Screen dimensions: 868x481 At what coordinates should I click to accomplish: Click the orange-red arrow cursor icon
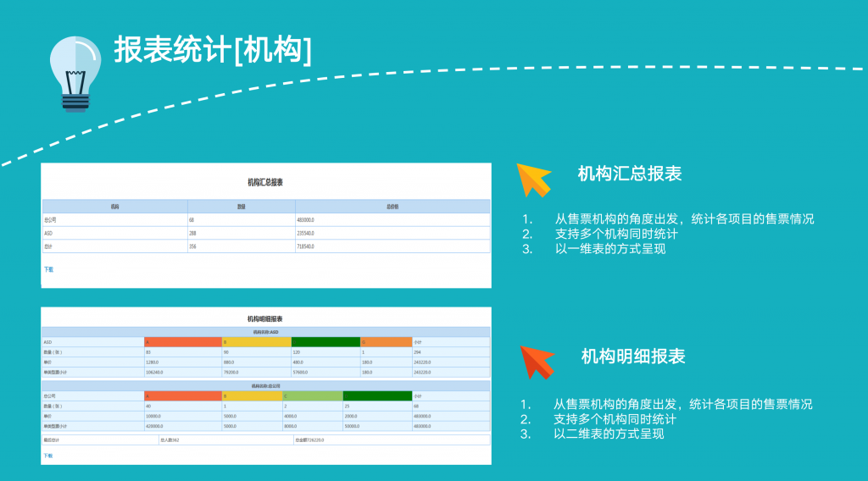click(x=537, y=361)
